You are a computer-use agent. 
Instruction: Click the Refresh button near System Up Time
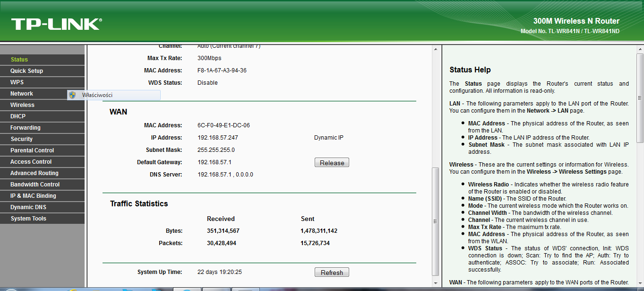point(332,273)
